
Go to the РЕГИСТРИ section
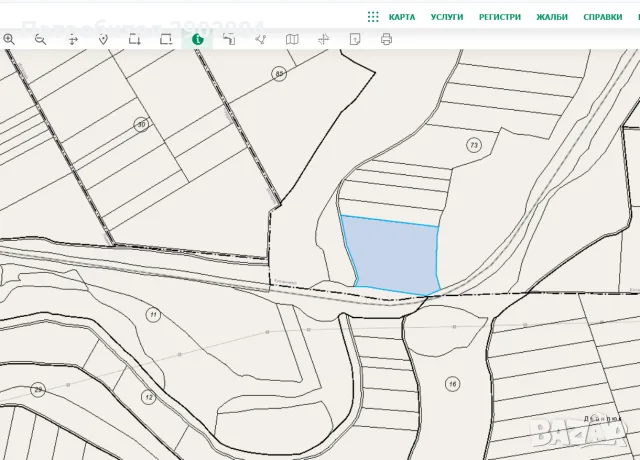[x=500, y=17]
